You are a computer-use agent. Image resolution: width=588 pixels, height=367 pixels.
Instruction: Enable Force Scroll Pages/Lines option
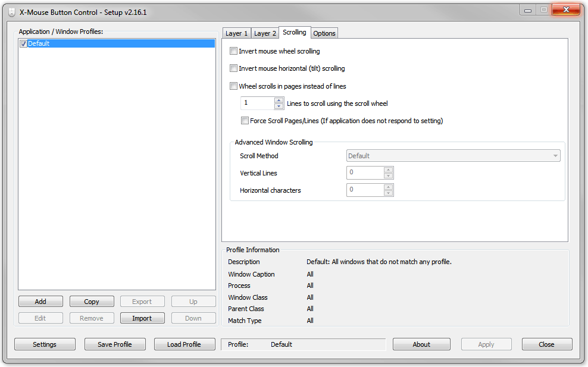click(245, 121)
